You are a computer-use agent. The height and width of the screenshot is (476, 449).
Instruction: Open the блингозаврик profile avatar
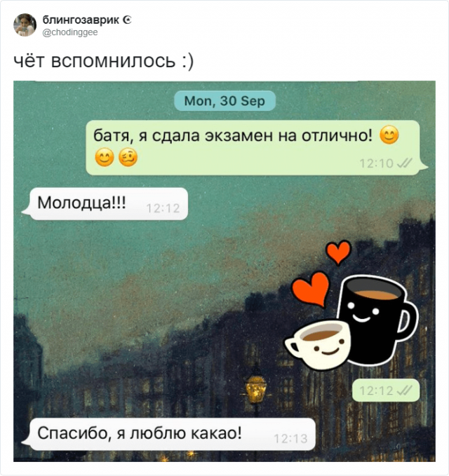pos(25,25)
